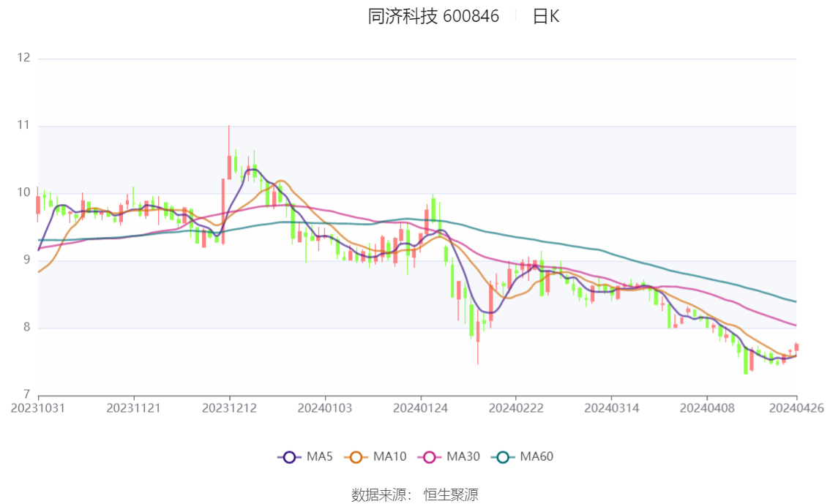Click x-axis date label 20240314
The image size is (830, 504).
(611, 408)
